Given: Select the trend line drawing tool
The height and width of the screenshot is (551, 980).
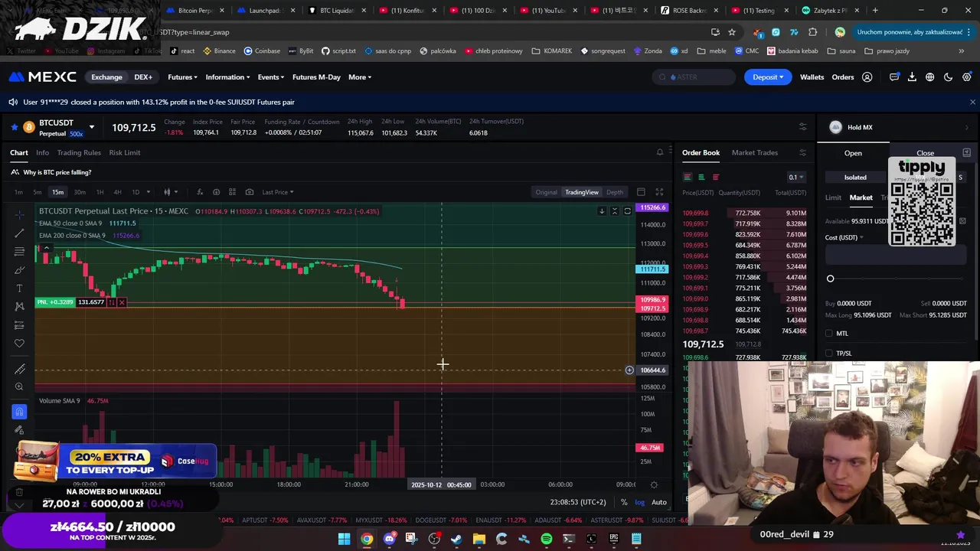Looking at the screenshot, I should click(19, 233).
